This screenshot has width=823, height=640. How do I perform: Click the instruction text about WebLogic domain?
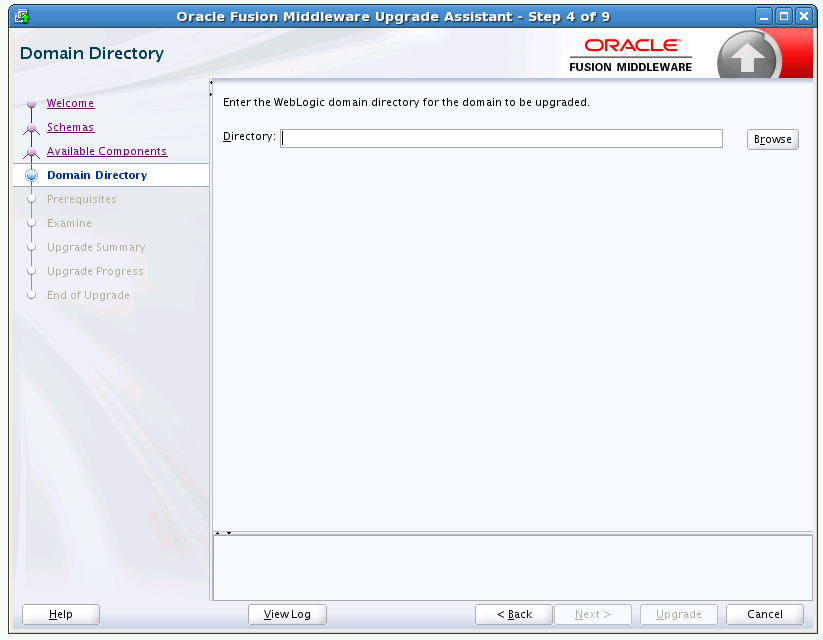click(x=406, y=102)
